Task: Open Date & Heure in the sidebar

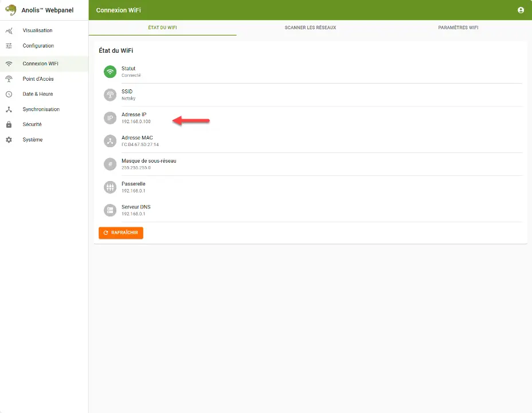Action: 44,95
